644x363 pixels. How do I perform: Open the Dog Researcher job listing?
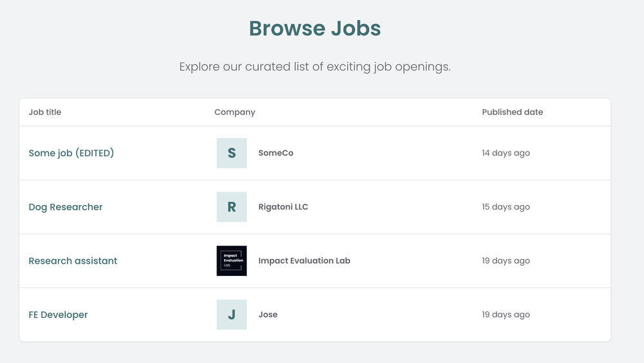[x=65, y=207]
